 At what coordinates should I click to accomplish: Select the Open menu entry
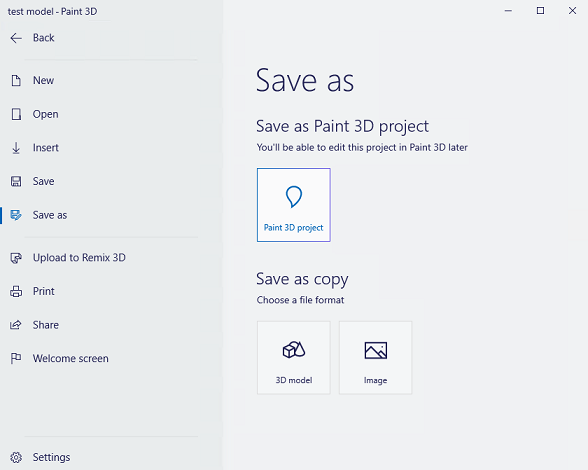[45, 114]
